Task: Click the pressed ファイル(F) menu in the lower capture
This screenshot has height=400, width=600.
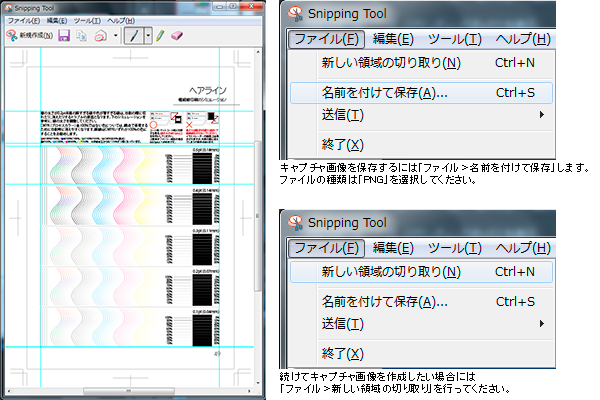Action: pyautogui.click(x=326, y=248)
